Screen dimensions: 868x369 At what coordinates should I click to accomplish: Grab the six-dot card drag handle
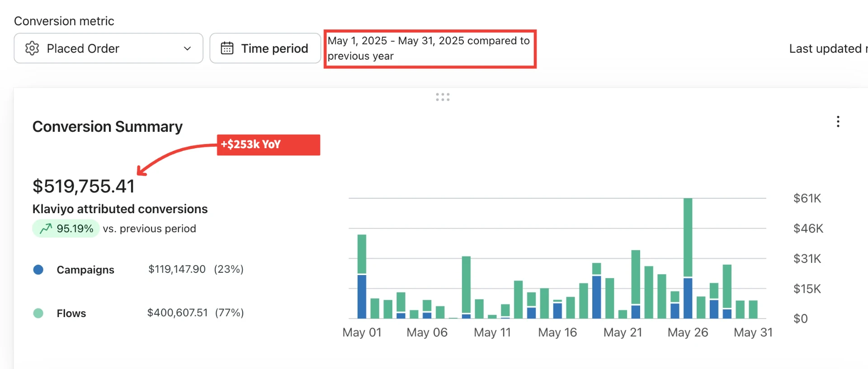tap(443, 97)
